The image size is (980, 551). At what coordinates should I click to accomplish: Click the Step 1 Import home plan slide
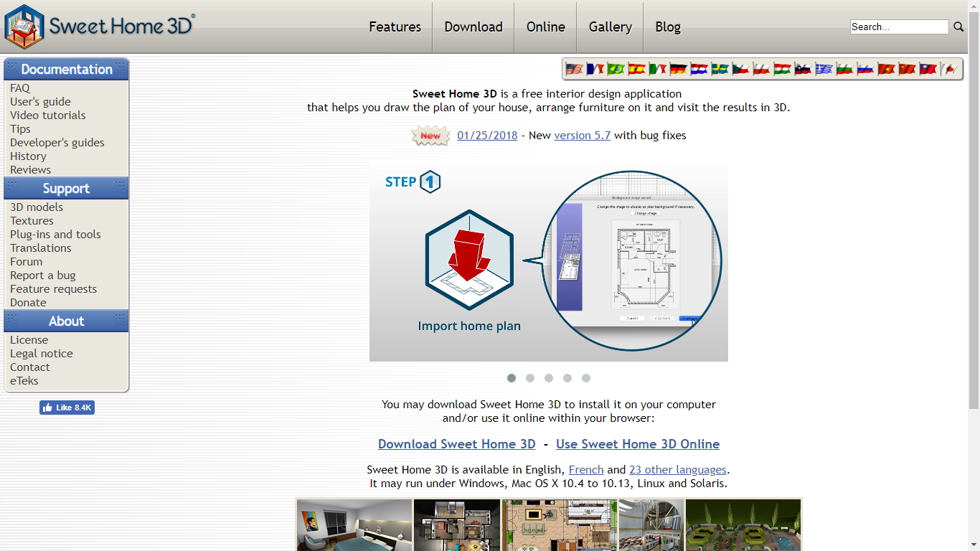tap(549, 261)
